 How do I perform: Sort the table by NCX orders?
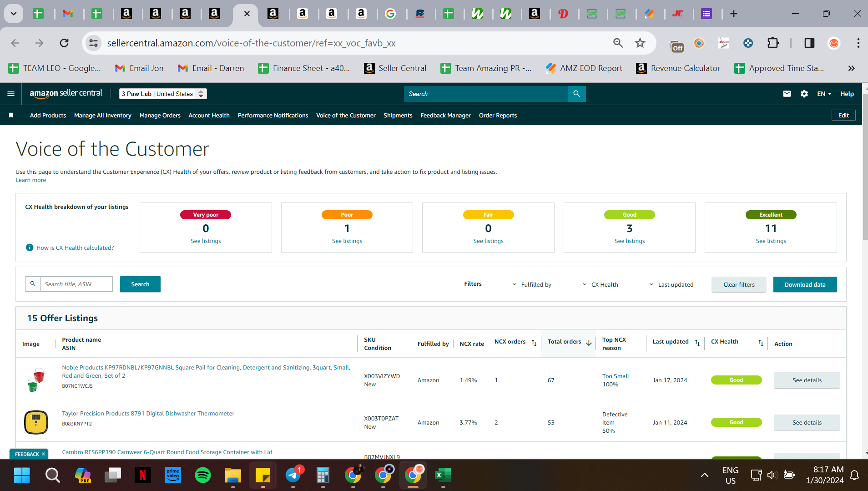[534, 343]
